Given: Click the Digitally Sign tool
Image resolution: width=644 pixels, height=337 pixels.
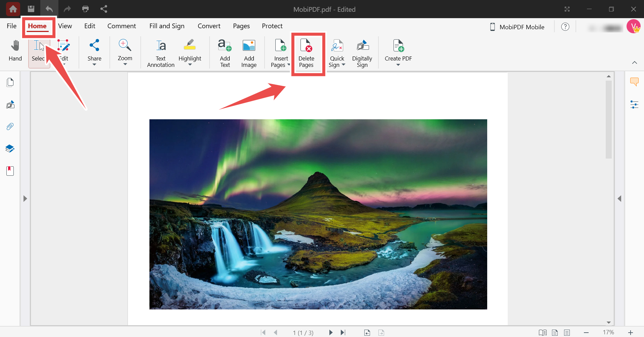Looking at the screenshot, I should [362, 53].
